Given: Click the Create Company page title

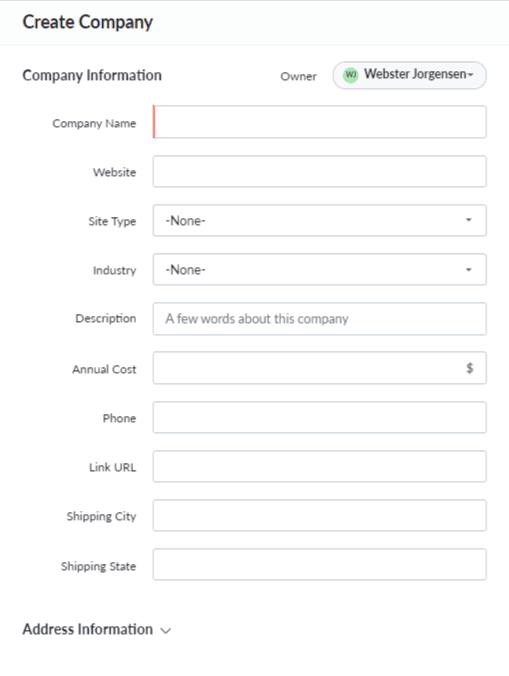Looking at the screenshot, I should [x=87, y=22].
